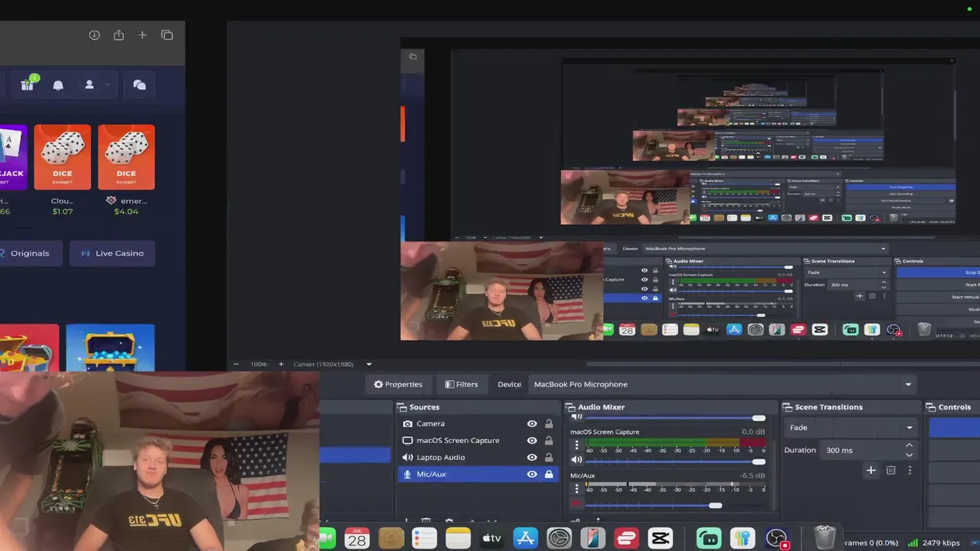
Task: Click the 2479 kbps bitrate in status bar
Action: 941,543
